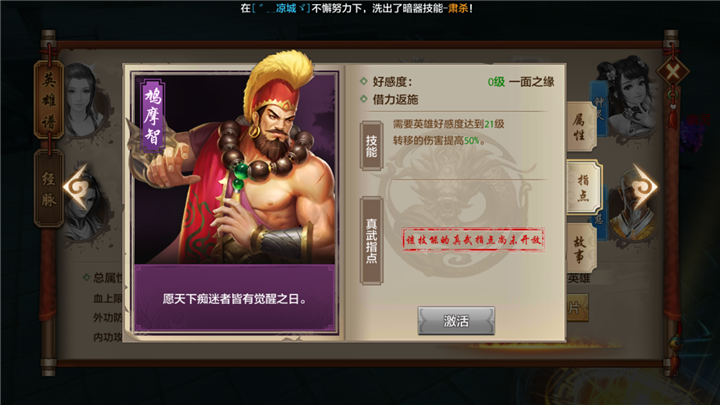Image resolution: width=720 pixels, height=405 pixels.
Task: Click the grayscale female hero portrait, top left
Action: [84, 100]
